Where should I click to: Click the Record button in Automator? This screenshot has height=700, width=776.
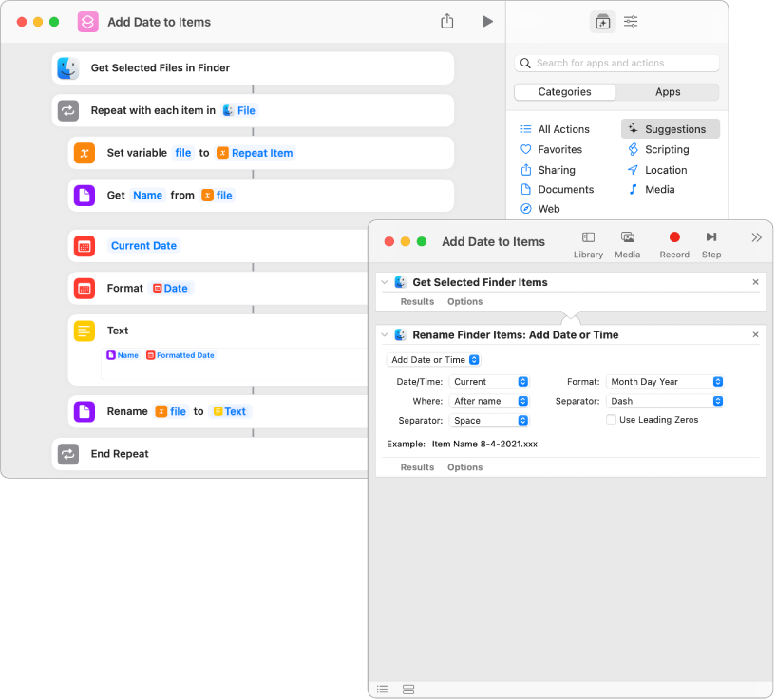674,244
